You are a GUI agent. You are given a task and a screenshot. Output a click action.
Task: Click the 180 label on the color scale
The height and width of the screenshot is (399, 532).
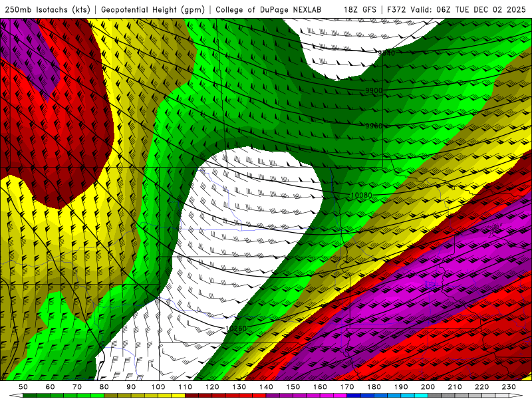(374, 387)
